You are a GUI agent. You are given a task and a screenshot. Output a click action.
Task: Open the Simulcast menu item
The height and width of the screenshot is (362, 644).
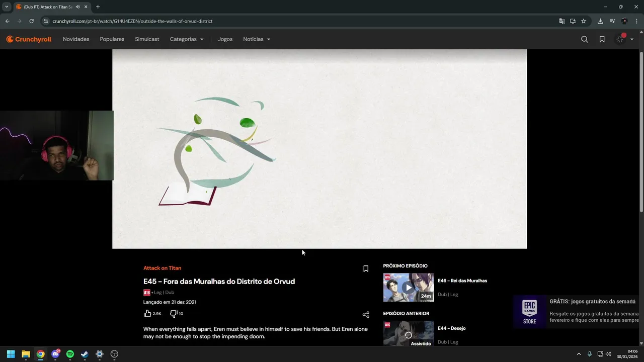point(147,39)
